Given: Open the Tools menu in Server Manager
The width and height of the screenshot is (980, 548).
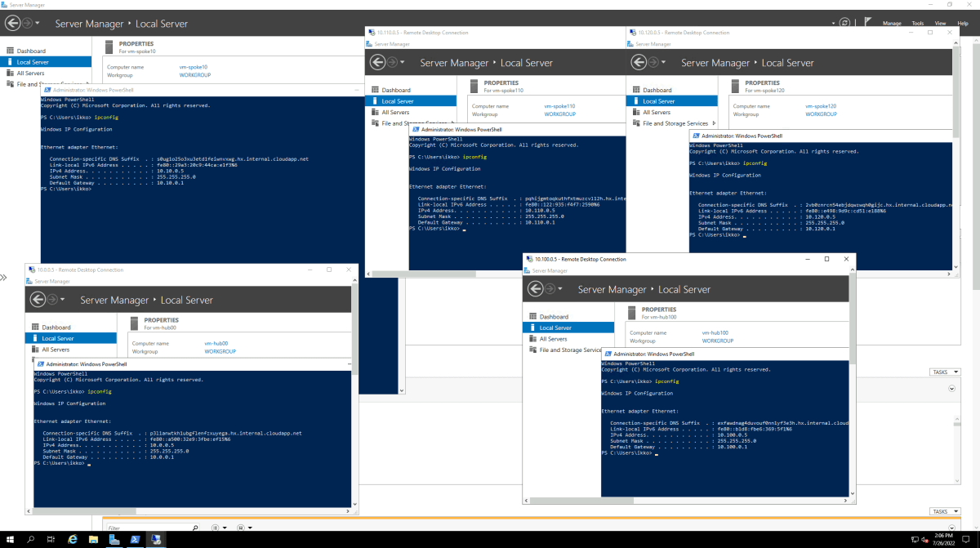Looking at the screenshot, I should click(917, 23).
